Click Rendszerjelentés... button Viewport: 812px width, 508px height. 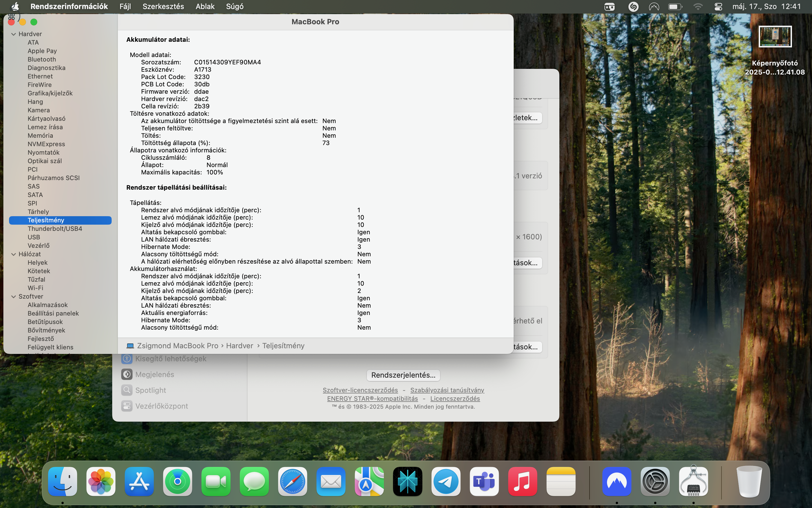403,375
